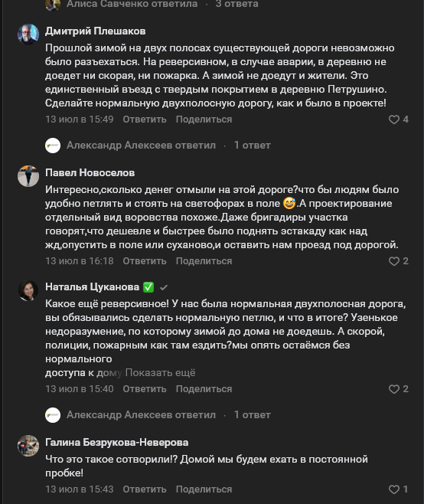
Task: Reply to Дмитрий Плешаков's comment
Action: coord(145,119)
